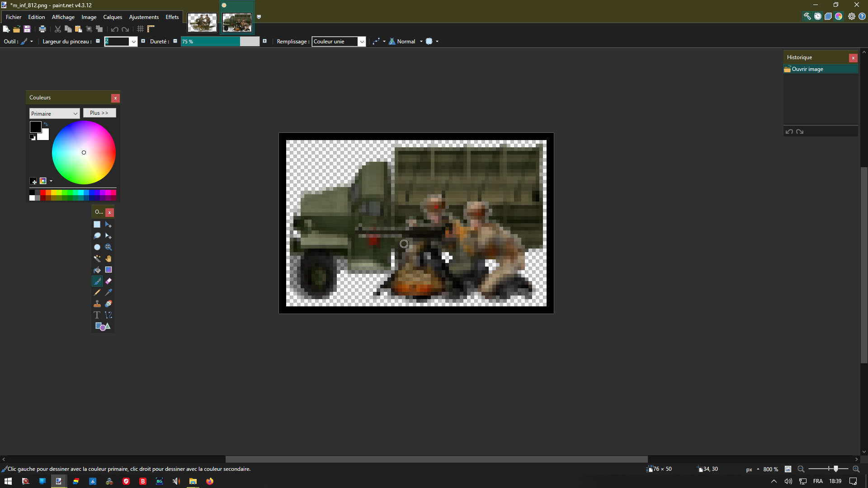868x488 pixels.
Task: Open the Remplissage fill style dropdown
Action: [x=339, y=42]
